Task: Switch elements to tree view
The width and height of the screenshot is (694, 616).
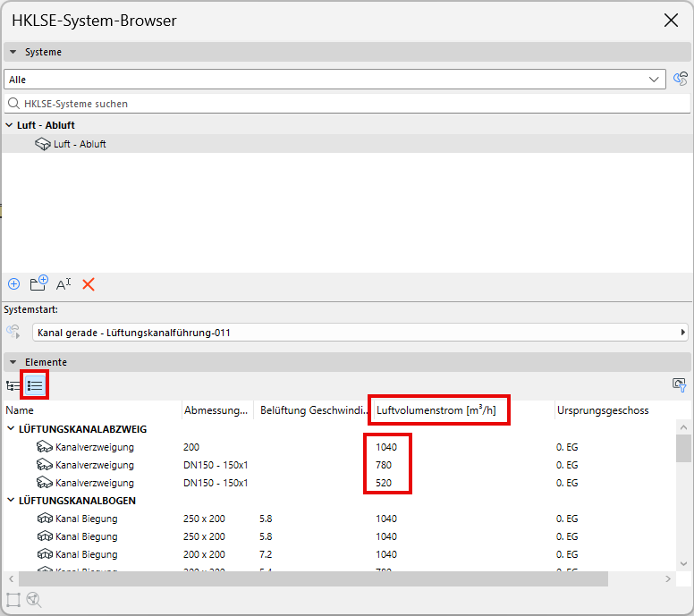Action: tap(13, 386)
